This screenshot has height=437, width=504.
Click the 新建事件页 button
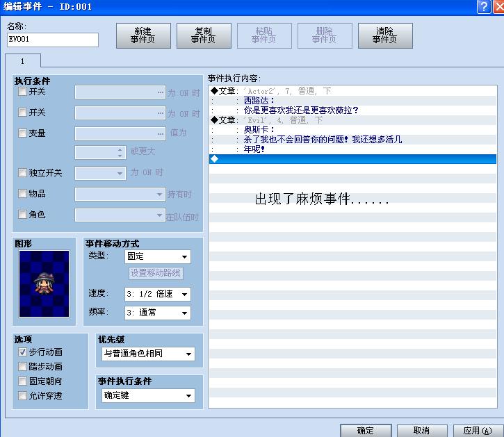pos(143,35)
